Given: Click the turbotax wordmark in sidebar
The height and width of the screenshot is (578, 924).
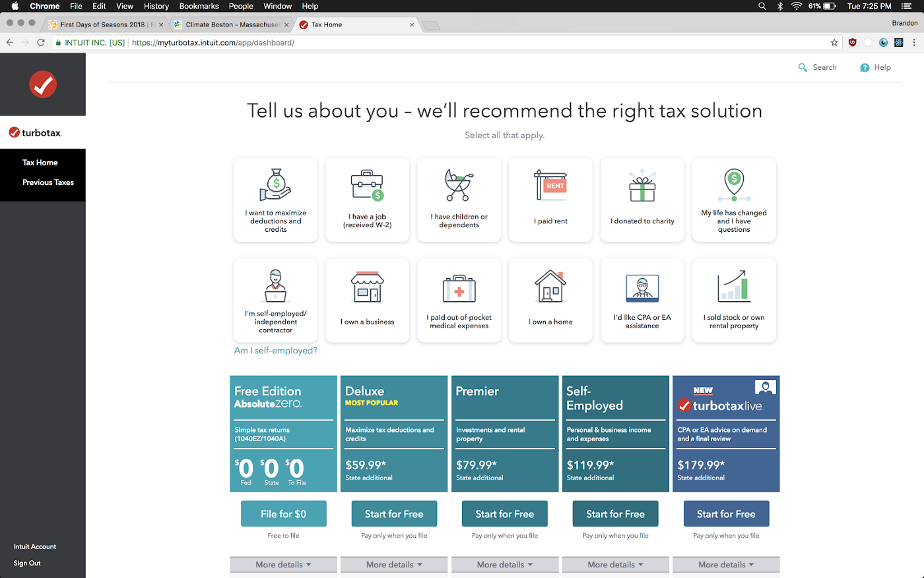Looking at the screenshot, I should click(36, 133).
